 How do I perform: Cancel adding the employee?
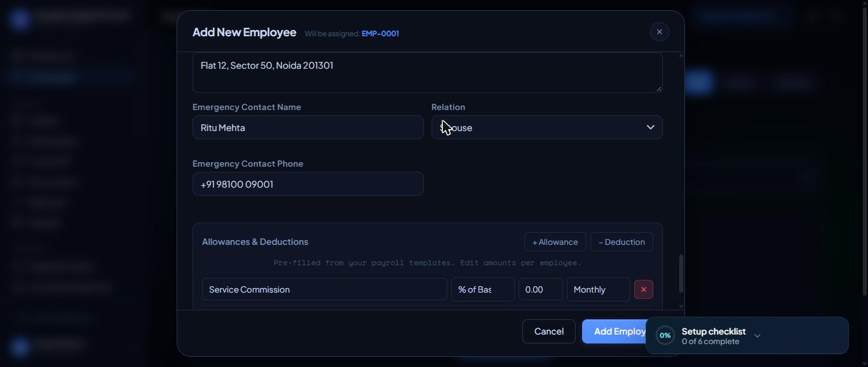pos(549,331)
